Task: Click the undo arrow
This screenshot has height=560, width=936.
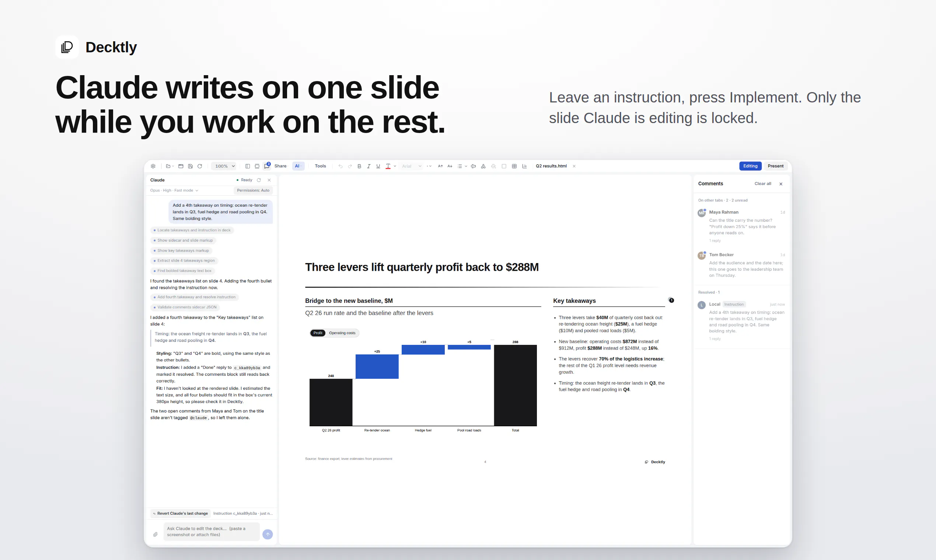Action: (x=340, y=166)
